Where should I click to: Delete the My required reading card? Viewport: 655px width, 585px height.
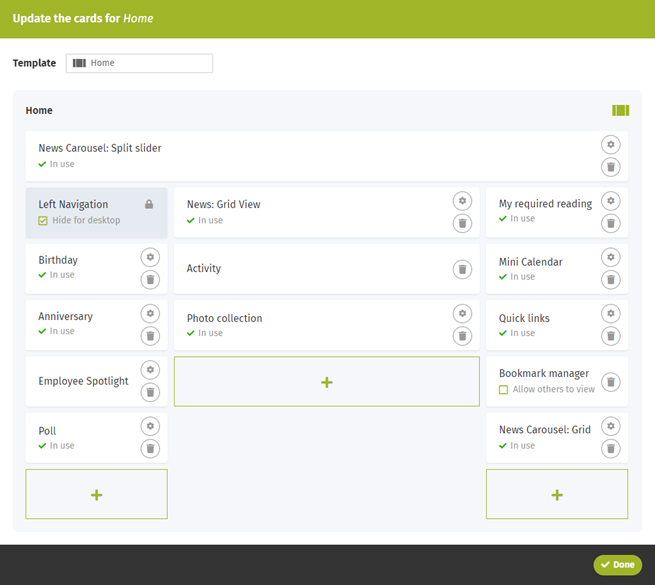coord(610,224)
